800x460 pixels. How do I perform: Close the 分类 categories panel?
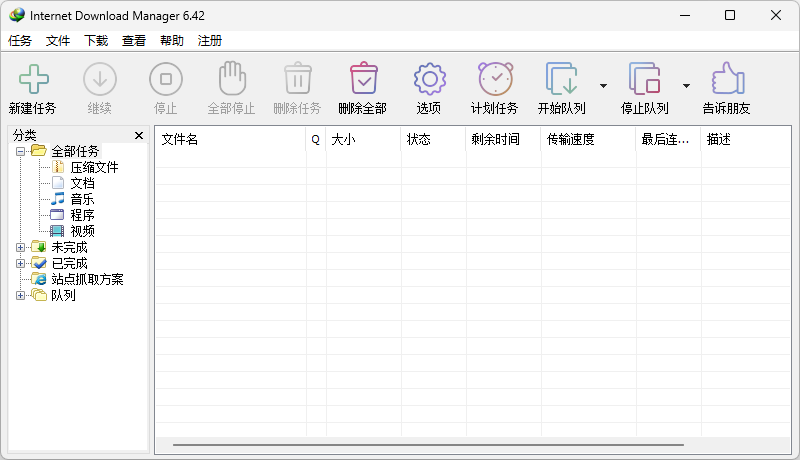click(x=139, y=135)
